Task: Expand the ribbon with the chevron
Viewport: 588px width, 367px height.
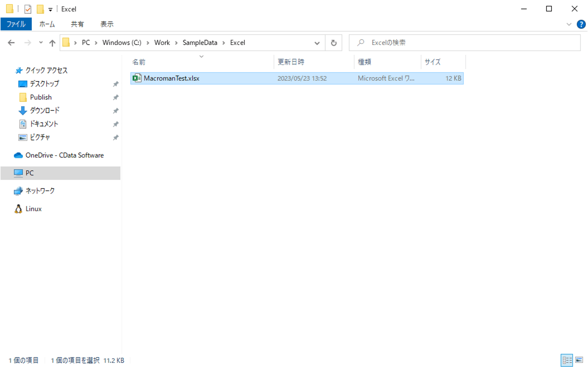Action: pos(569,24)
